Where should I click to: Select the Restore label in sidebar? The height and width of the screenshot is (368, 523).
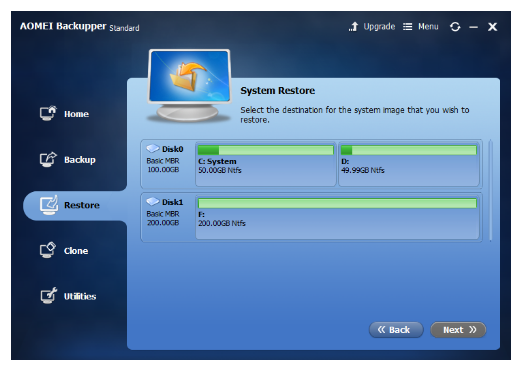(x=82, y=205)
